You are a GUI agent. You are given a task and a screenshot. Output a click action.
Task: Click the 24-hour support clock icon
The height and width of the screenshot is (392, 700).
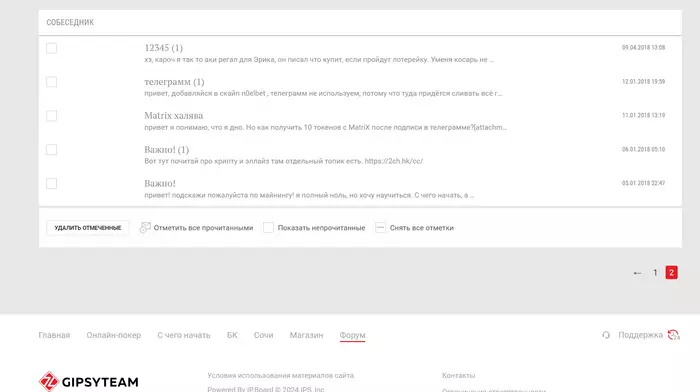point(673,335)
